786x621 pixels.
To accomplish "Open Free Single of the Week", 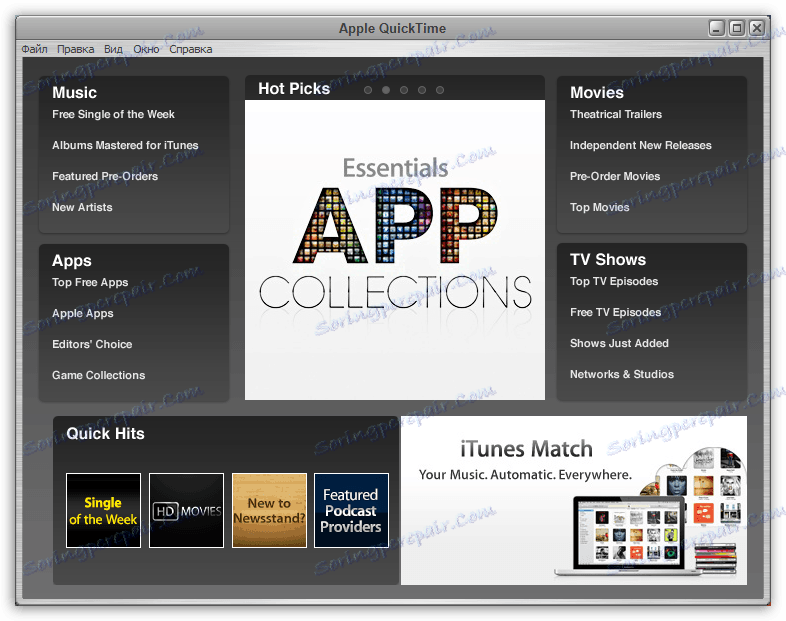I will pos(113,114).
